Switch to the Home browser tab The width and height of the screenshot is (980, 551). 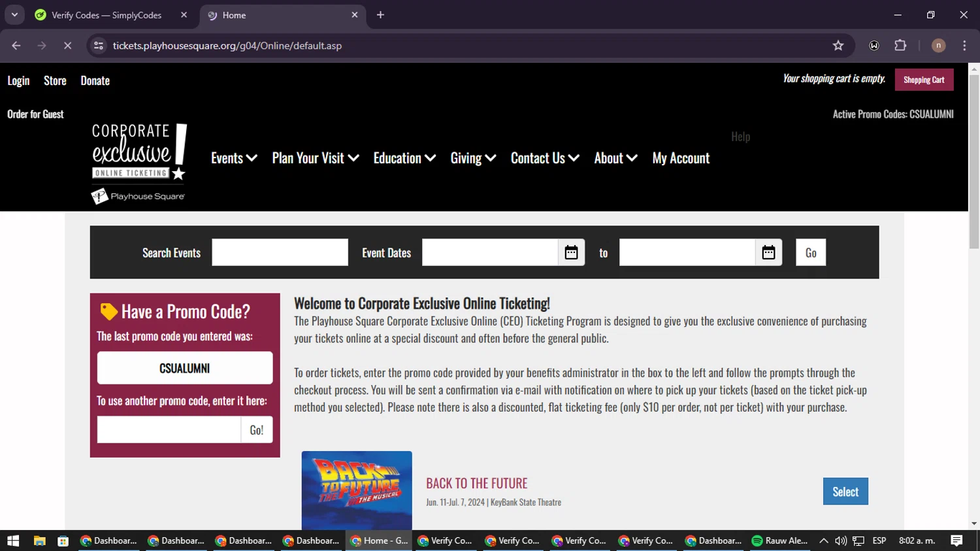(x=282, y=15)
